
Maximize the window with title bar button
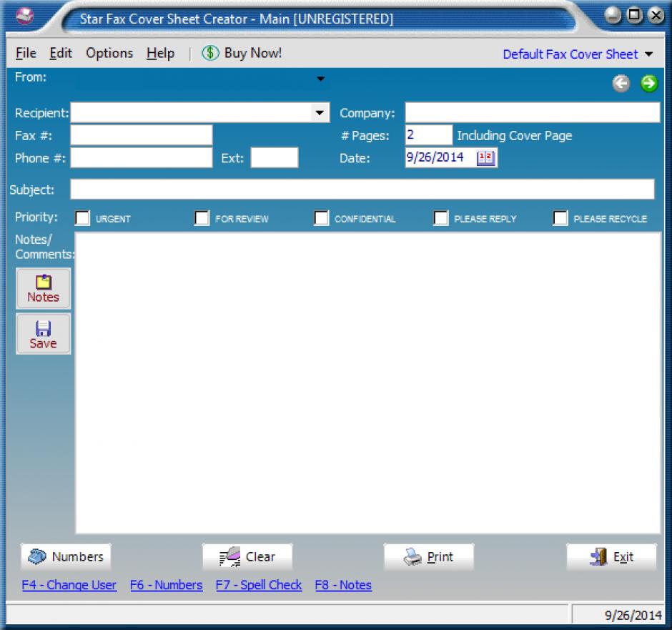coord(634,15)
